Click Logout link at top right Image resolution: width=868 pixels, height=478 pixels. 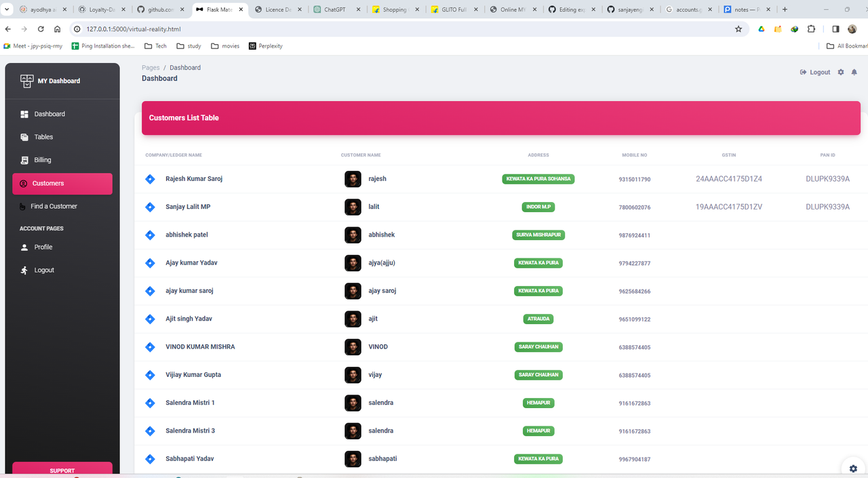pos(815,72)
